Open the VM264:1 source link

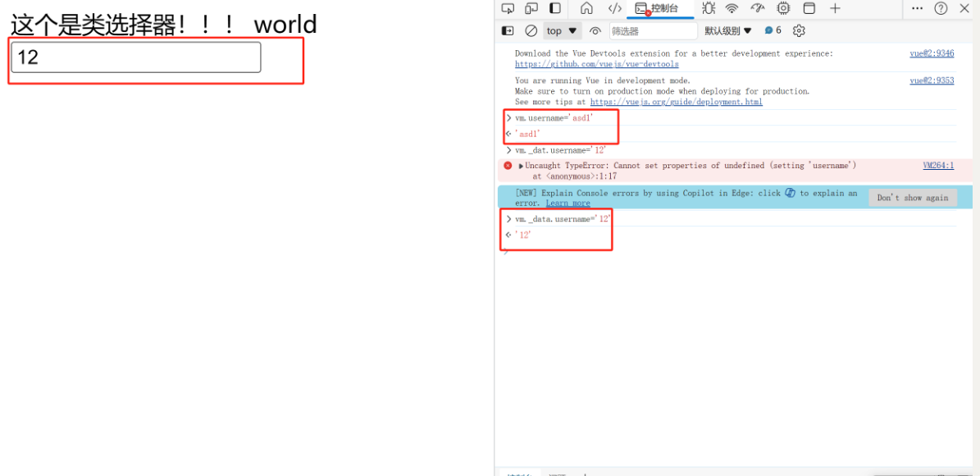pos(939,166)
